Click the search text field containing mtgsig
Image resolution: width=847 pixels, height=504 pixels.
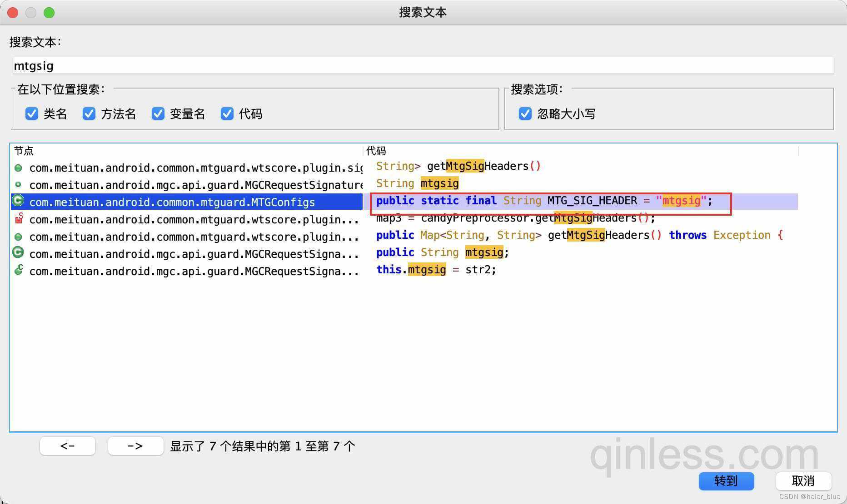tap(423, 66)
